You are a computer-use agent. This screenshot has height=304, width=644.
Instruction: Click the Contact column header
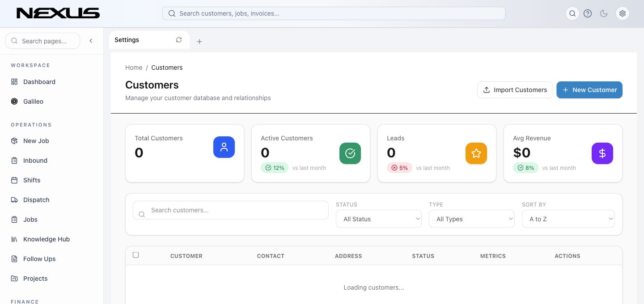point(271,256)
